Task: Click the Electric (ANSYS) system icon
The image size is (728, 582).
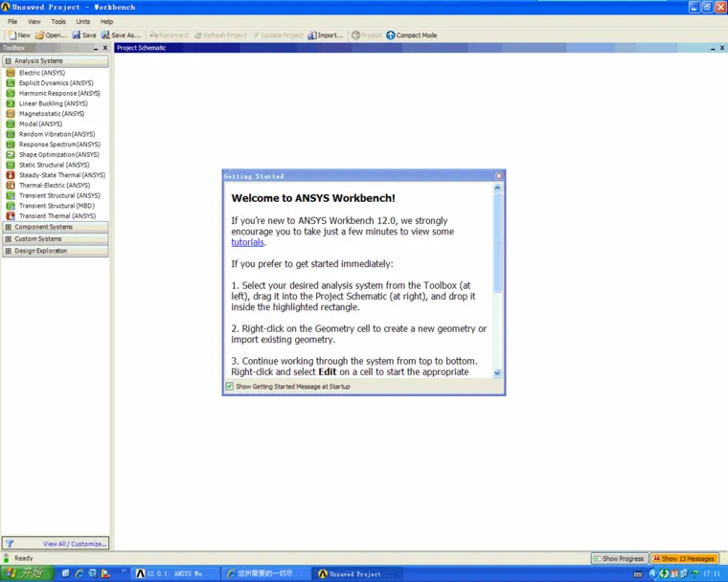Action: click(11, 73)
